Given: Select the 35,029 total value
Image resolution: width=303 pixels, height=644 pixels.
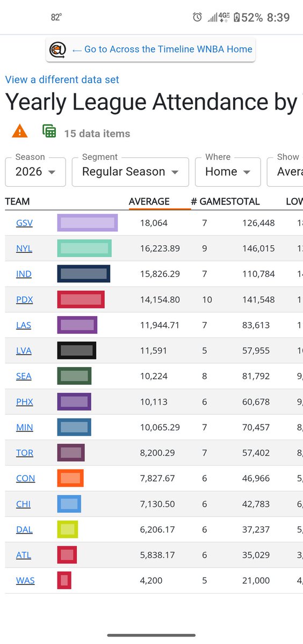Looking at the screenshot, I should [256, 555].
